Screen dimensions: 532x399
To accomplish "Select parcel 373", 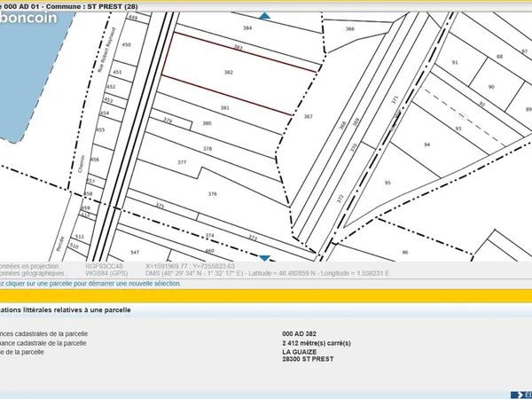I will [x=253, y=238].
